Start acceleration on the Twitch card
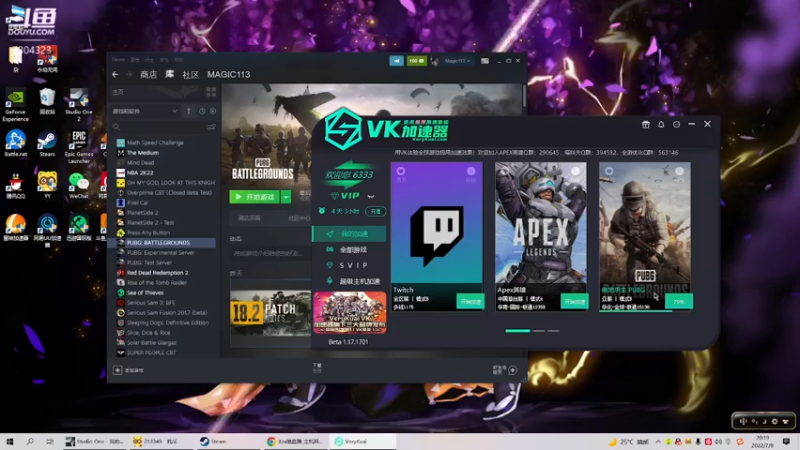 (470, 302)
